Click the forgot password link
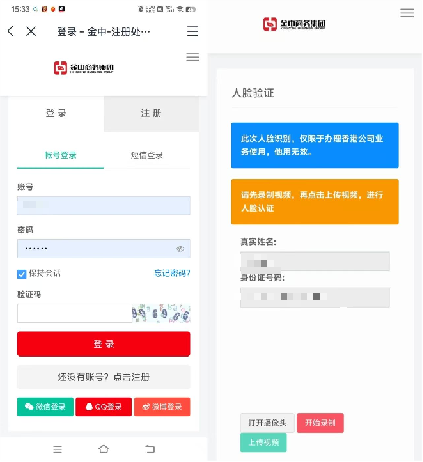Image resolution: width=423 pixels, height=462 pixels. pos(172,273)
